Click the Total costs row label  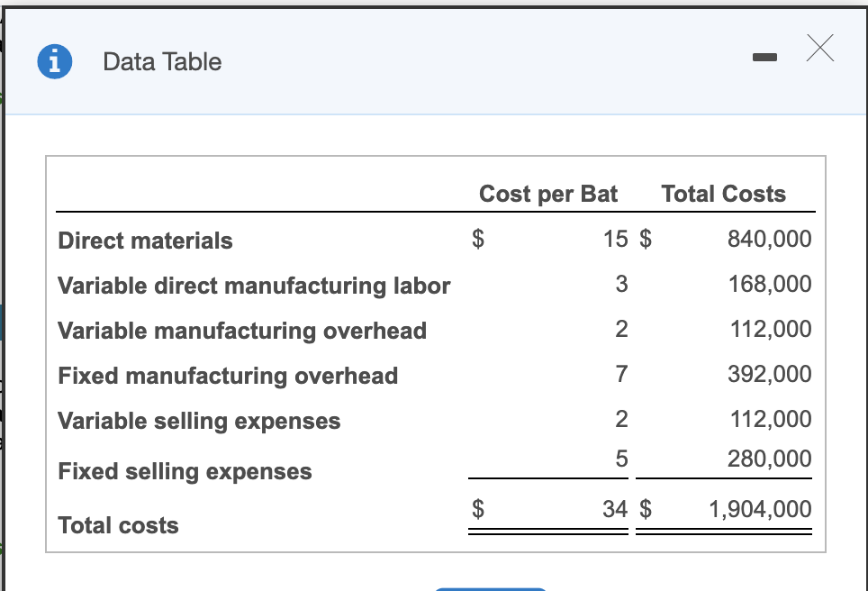pos(117,525)
